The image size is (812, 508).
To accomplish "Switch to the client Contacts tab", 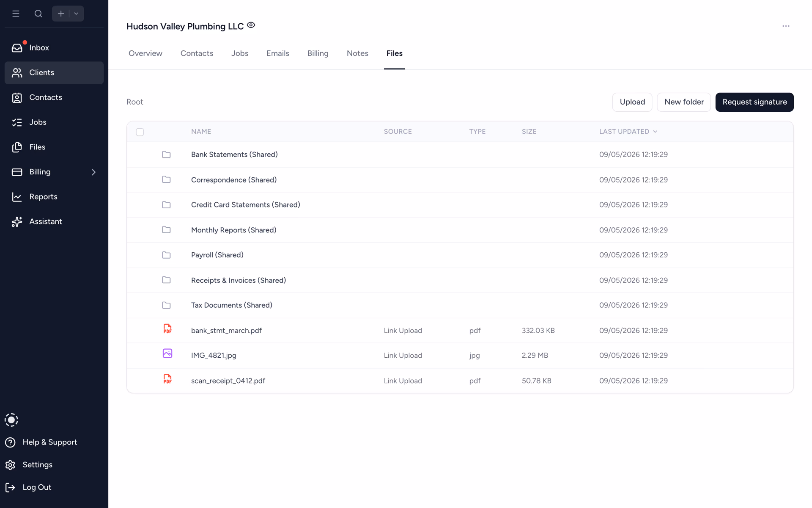I will [197, 53].
